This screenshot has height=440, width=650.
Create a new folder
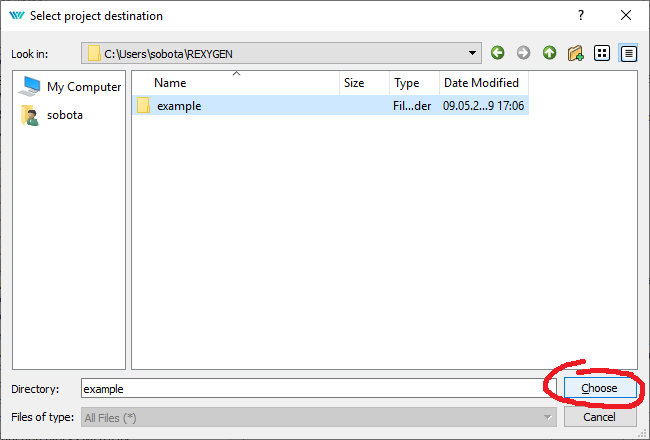click(576, 53)
